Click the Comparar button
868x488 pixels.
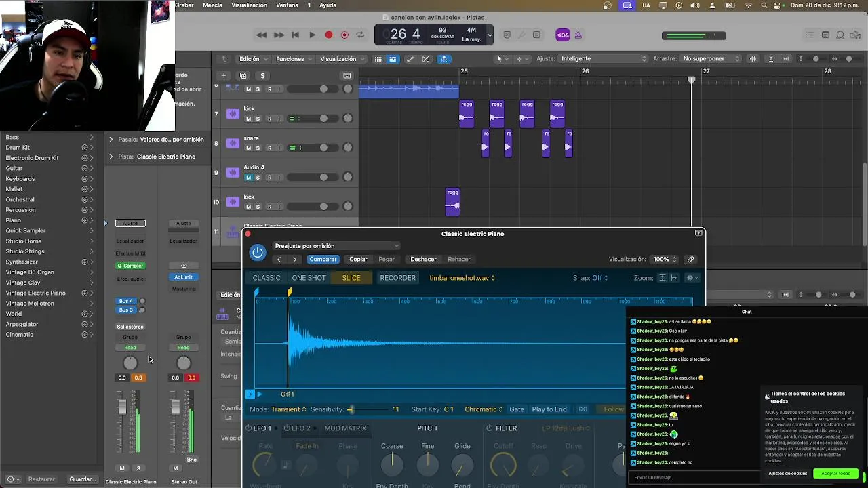pos(323,259)
